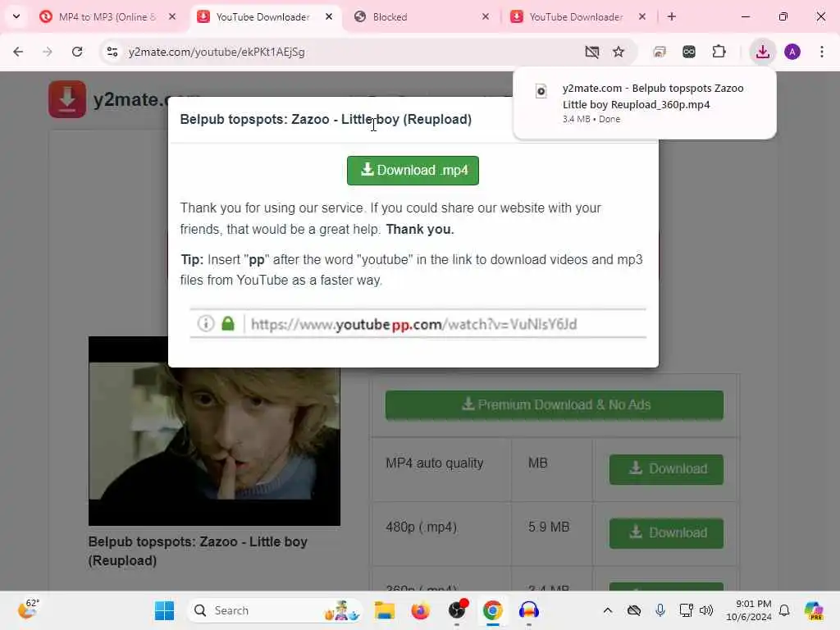Open the Windows Start menu
840x630 pixels.
pyautogui.click(x=164, y=610)
